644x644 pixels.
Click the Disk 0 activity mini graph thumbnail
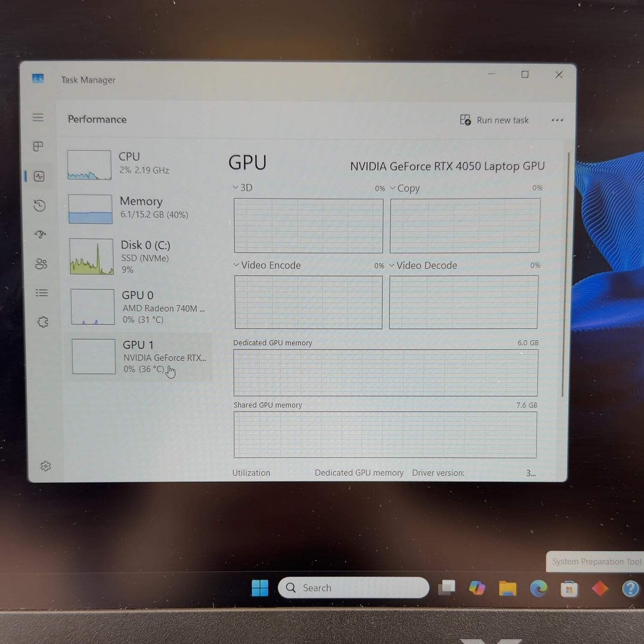click(x=91, y=257)
